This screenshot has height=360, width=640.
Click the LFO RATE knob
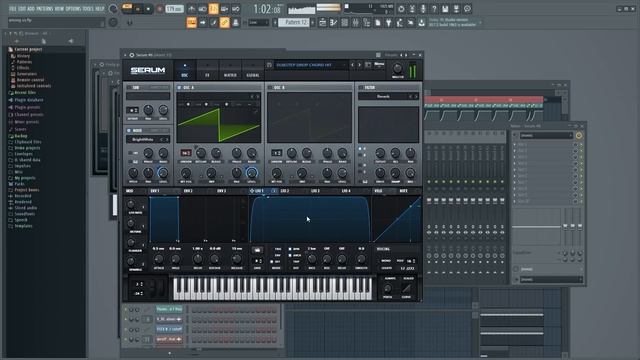click(312, 259)
